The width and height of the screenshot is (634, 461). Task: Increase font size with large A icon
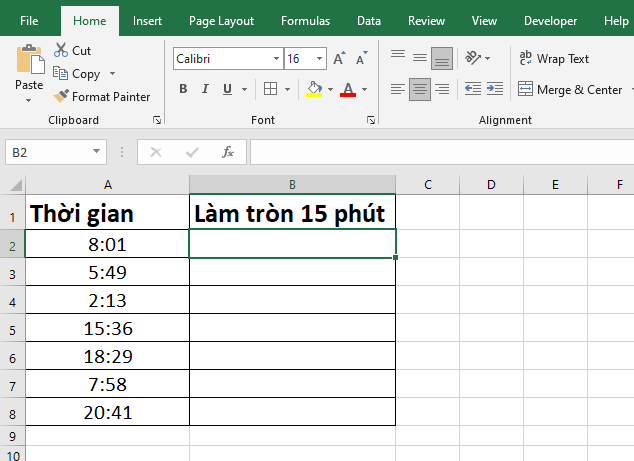coord(340,59)
